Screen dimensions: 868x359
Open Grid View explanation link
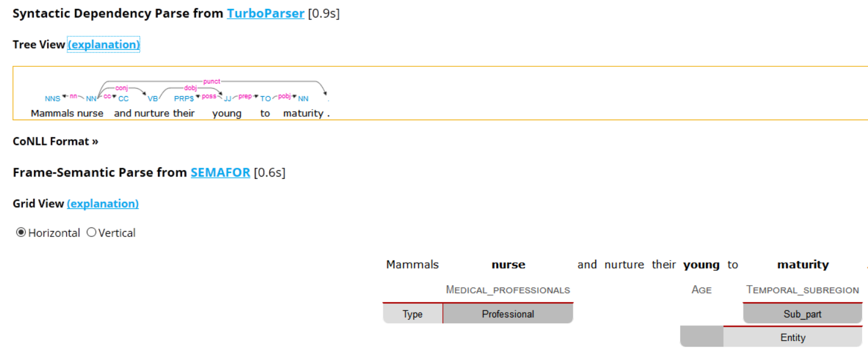click(x=103, y=204)
